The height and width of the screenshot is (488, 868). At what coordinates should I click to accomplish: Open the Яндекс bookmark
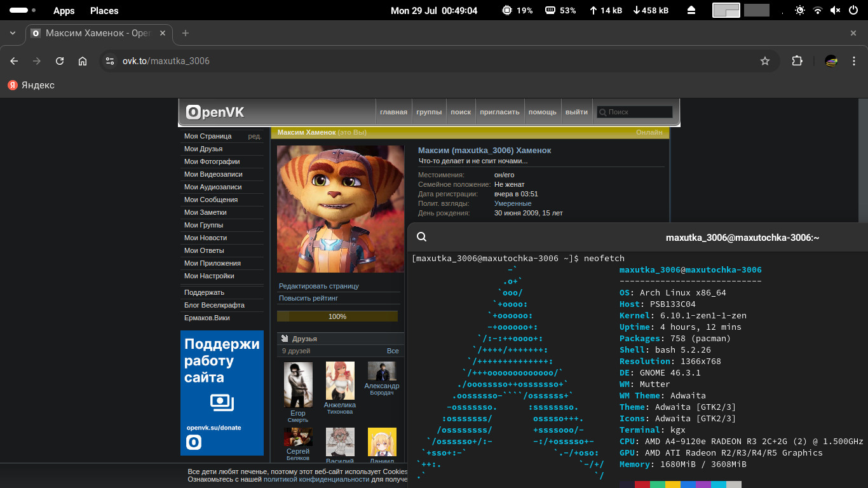click(31, 85)
